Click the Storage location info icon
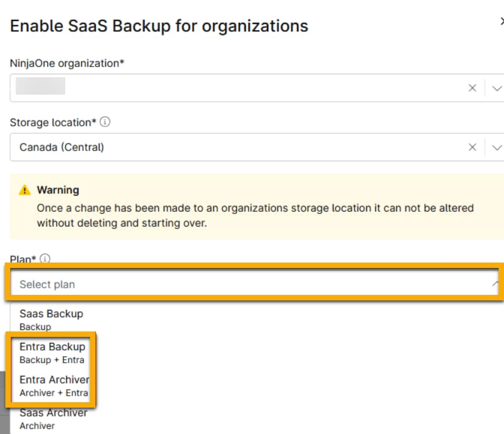The height and width of the screenshot is (434, 504). pyautogui.click(x=105, y=122)
